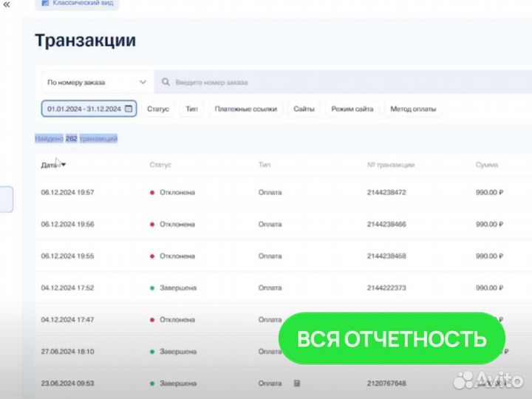The width and height of the screenshot is (532, 399).
Task: Click Отклонена status in 17:47 row
Action: [x=173, y=320]
